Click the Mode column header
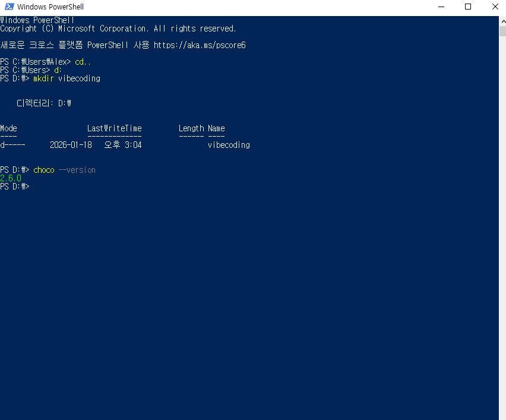 [9, 128]
